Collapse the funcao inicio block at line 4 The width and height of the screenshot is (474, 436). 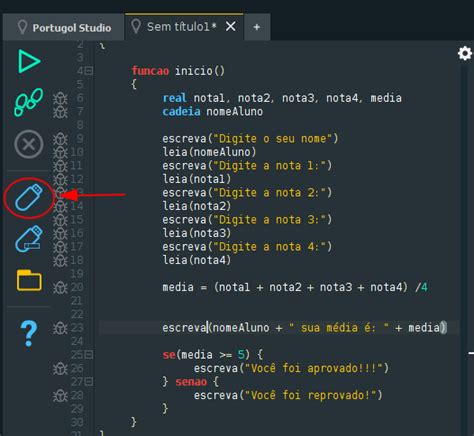click(89, 71)
